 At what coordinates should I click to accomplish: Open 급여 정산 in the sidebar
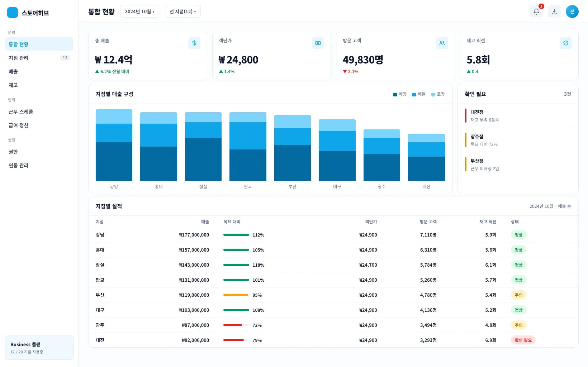click(x=39, y=125)
